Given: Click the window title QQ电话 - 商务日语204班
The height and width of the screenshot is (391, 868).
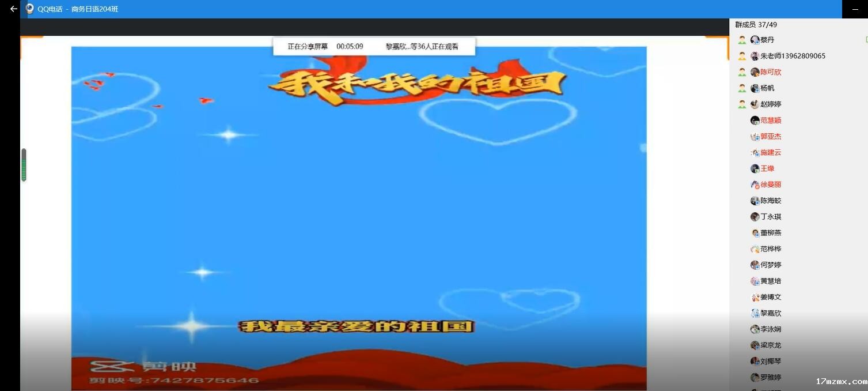Looking at the screenshot, I should (78, 9).
